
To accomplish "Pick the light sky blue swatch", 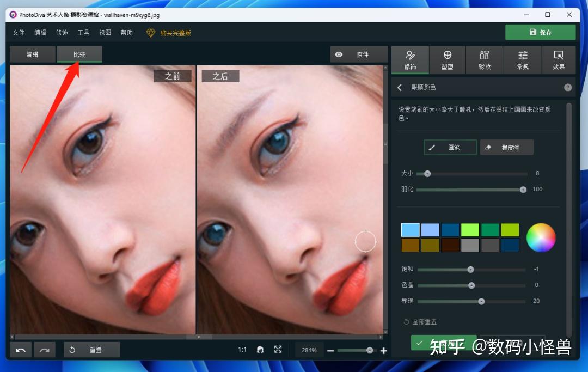I will 411,229.
